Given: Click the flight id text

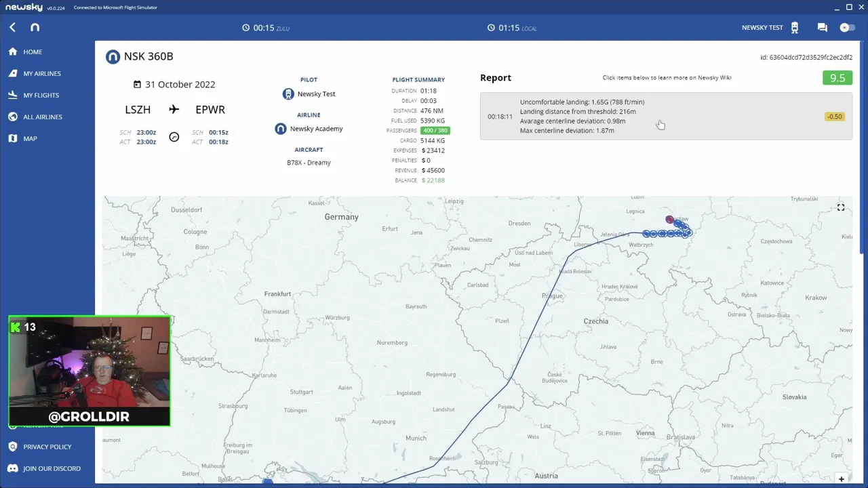Looking at the screenshot, I should (x=806, y=58).
